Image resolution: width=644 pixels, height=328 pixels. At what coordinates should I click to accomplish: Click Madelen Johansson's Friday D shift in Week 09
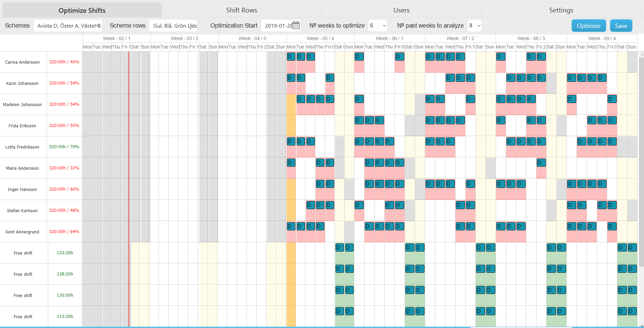[x=612, y=99]
